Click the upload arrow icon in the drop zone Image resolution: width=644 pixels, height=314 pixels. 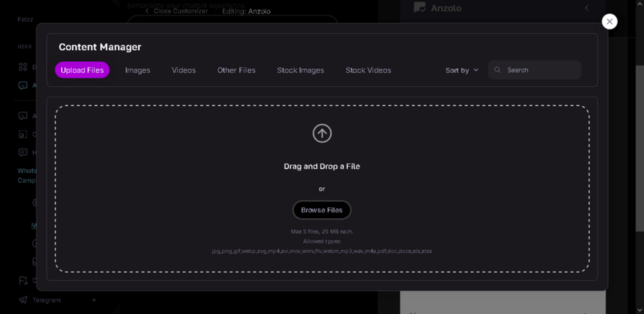322,133
